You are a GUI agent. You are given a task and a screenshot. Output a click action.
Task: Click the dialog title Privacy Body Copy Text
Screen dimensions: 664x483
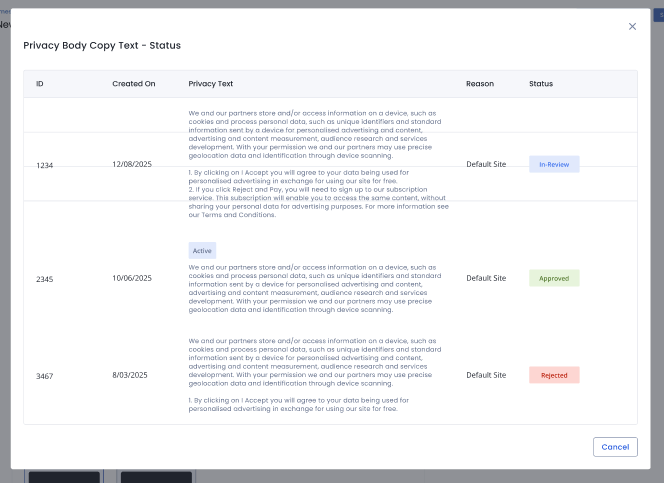tap(102, 46)
